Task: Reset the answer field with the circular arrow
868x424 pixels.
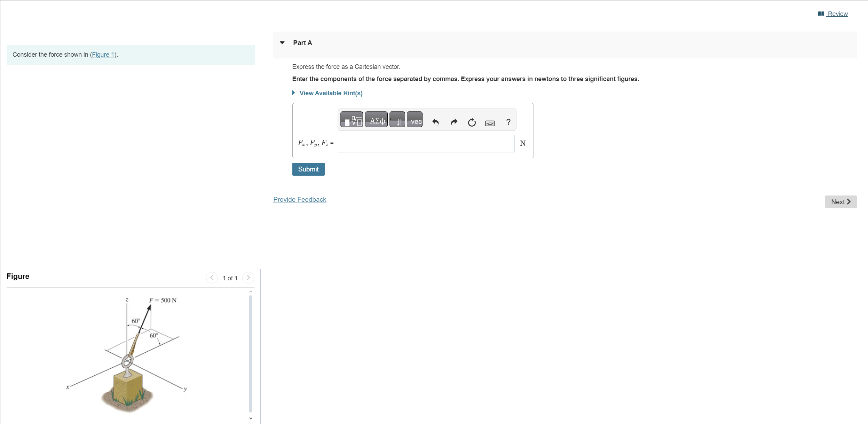Action: (472, 122)
